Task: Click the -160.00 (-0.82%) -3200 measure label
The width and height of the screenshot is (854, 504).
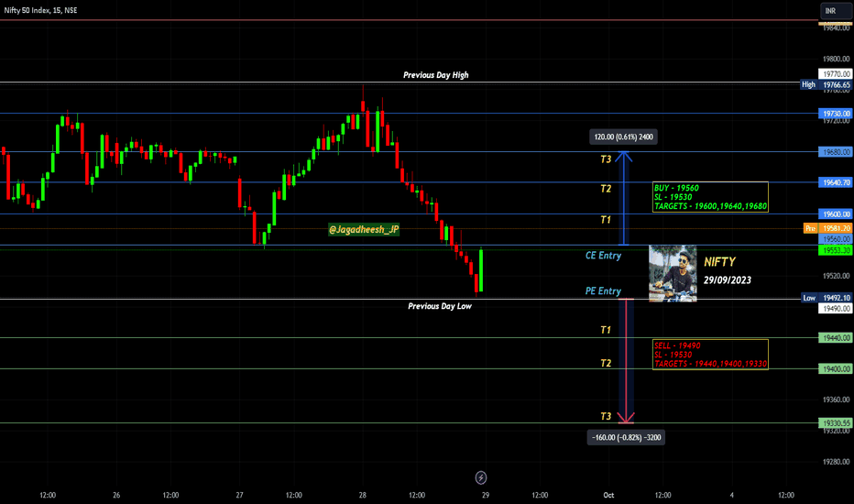Action: pyautogui.click(x=626, y=437)
